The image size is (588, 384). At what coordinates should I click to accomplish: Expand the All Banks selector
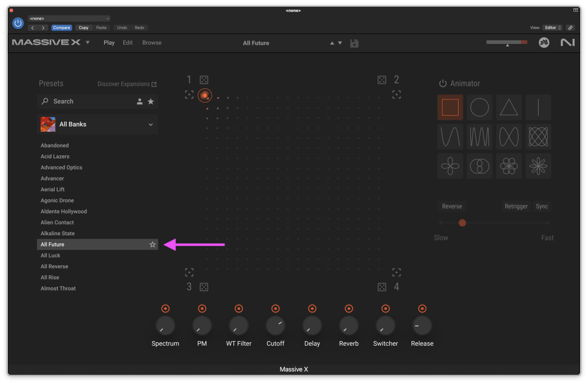98,124
